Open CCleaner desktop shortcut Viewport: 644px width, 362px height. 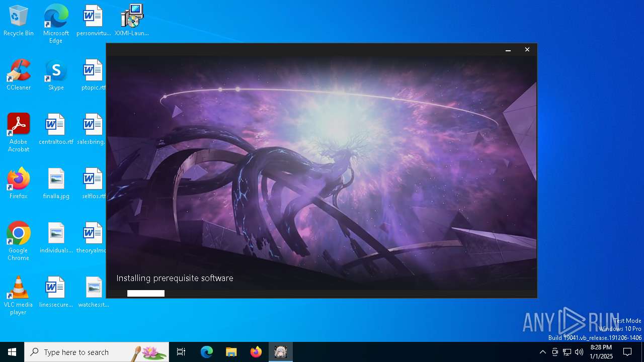coord(19,75)
